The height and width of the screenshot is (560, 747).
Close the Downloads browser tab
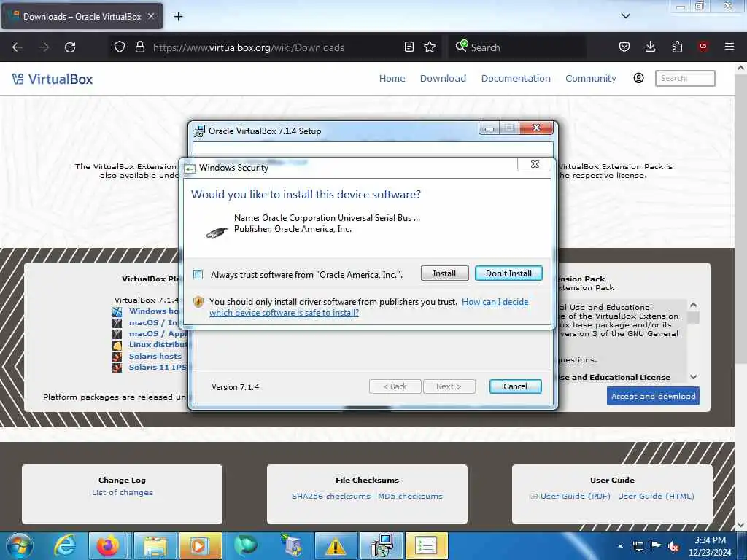point(150,16)
